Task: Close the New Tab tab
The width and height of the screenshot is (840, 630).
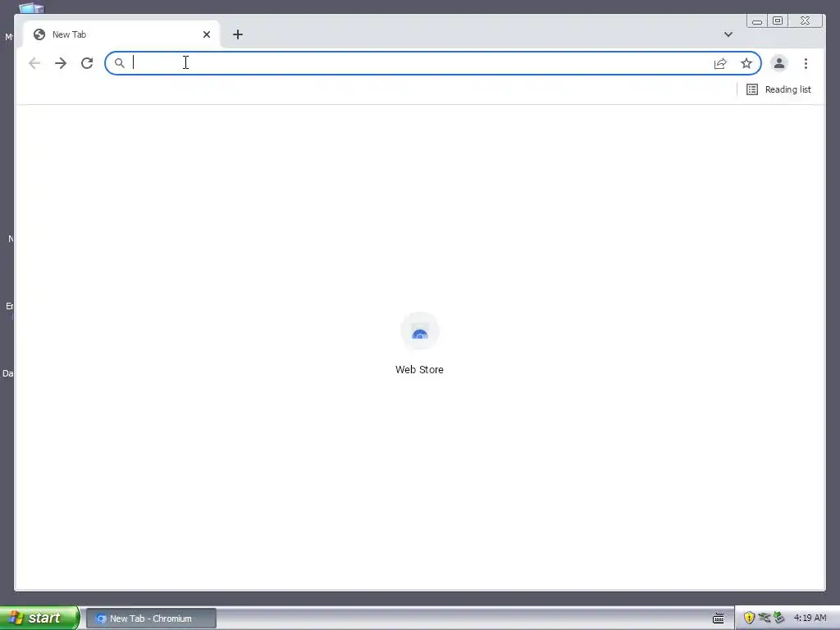Action: tap(207, 34)
